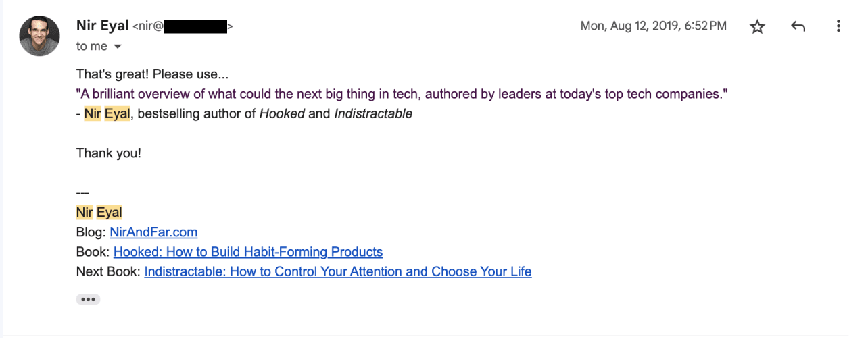868x339 pixels.
Task: Open the Hooked: How to Build Habit-Forming Products link
Action: click(x=248, y=252)
